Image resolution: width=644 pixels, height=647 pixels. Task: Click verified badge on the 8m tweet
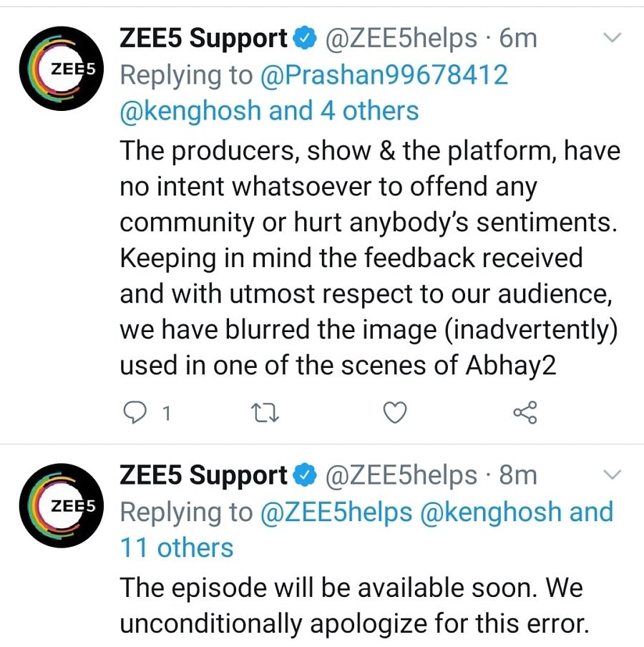pyautogui.click(x=304, y=475)
